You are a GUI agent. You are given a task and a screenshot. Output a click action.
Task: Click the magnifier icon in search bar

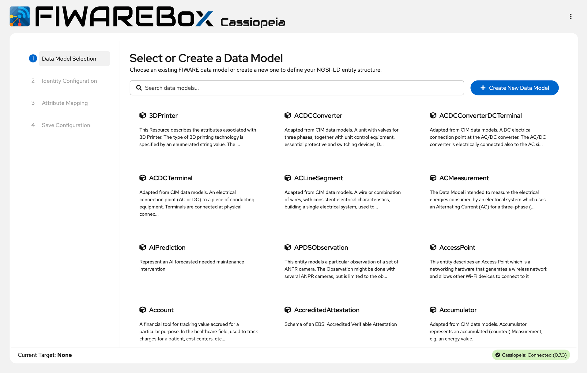(139, 88)
